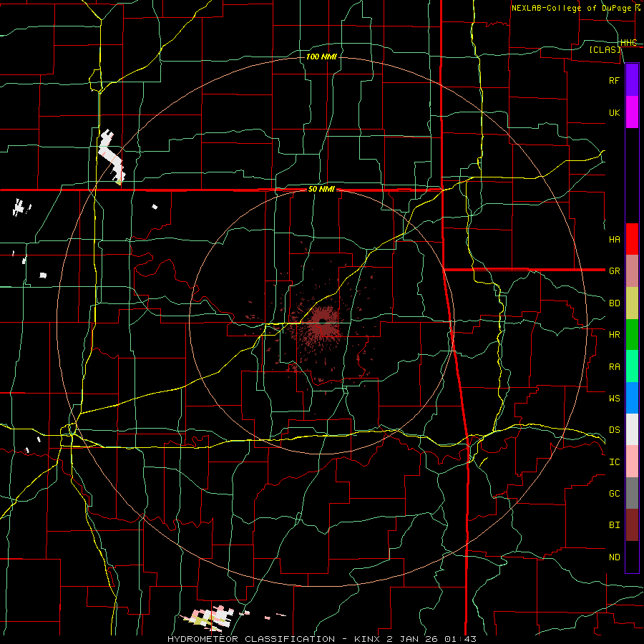The width and height of the screenshot is (644, 644).
Task: Click the BI legend label
Action: tap(614, 525)
